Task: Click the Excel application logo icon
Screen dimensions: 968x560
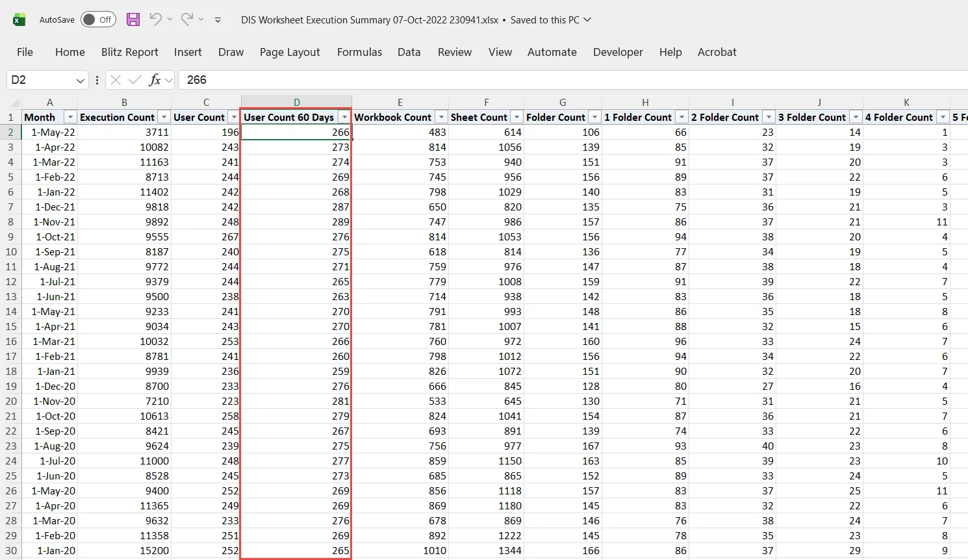Action: pos(19,20)
